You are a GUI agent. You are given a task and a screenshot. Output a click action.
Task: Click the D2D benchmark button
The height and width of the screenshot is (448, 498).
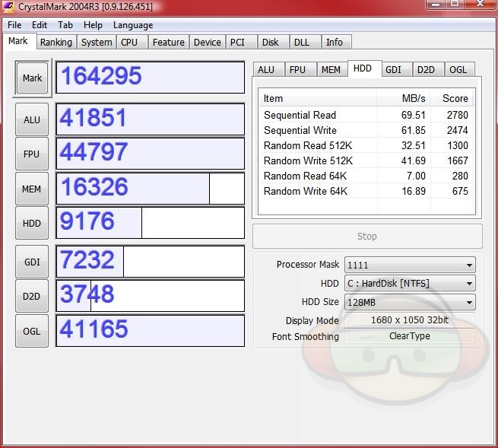pyautogui.click(x=32, y=296)
